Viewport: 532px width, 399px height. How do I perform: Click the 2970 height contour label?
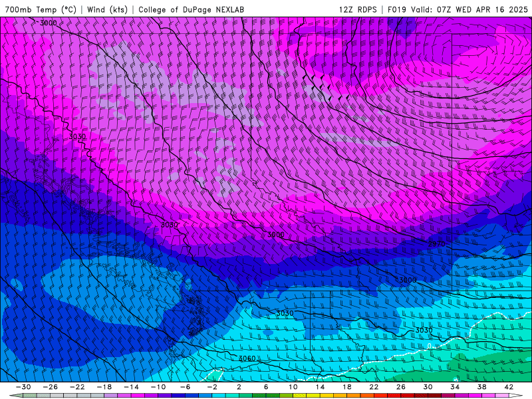[x=437, y=244]
